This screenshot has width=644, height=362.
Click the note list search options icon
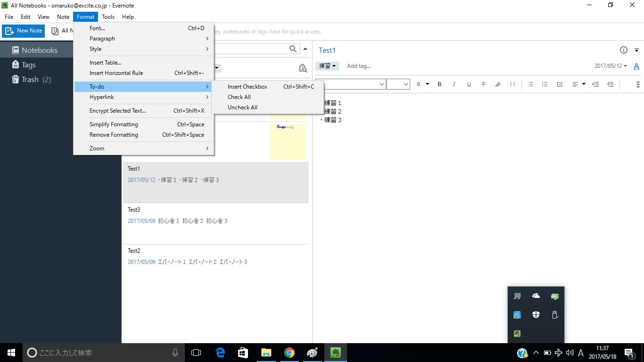tap(303, 68)
